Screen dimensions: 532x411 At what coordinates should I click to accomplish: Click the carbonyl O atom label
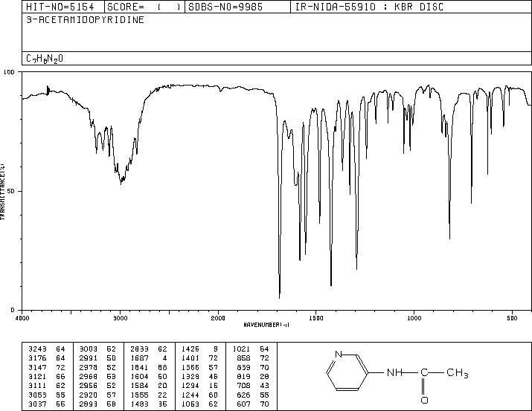pos(424,400)
